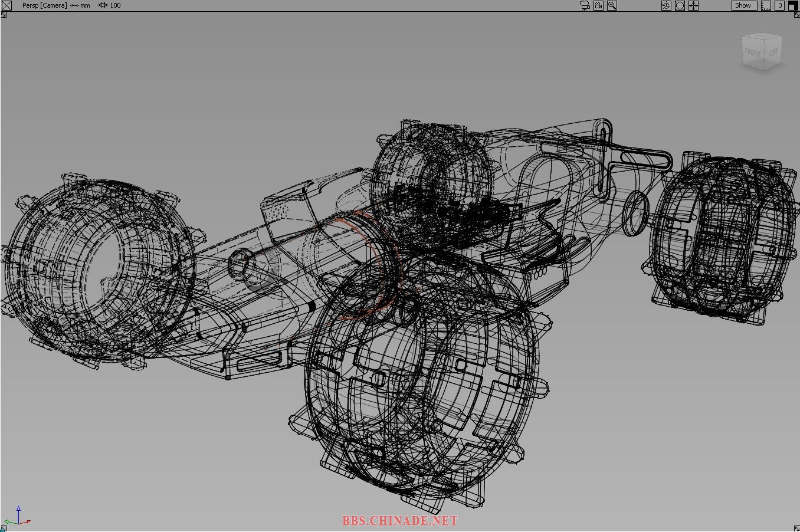
Task: Click the video camera icon
Action: point(598,5)
